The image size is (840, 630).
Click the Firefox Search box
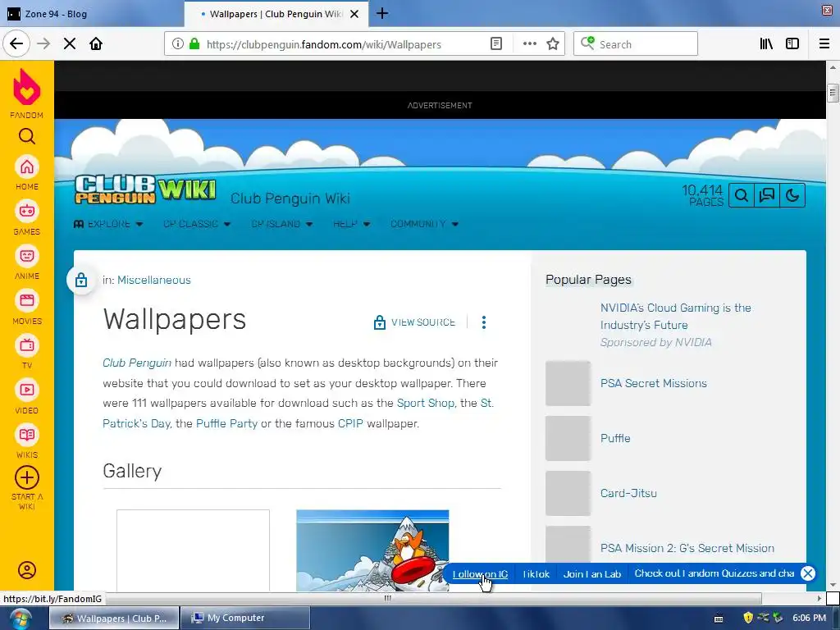636,44
